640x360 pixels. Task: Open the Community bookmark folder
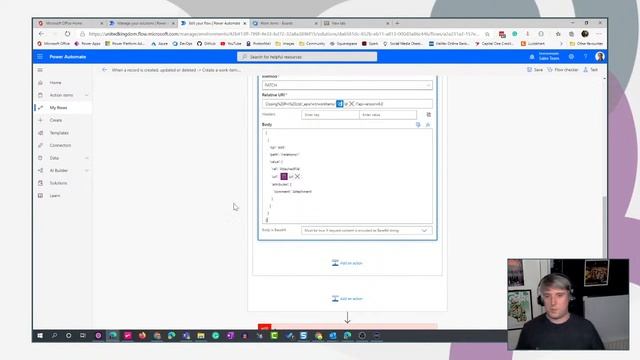coord(312,44)
